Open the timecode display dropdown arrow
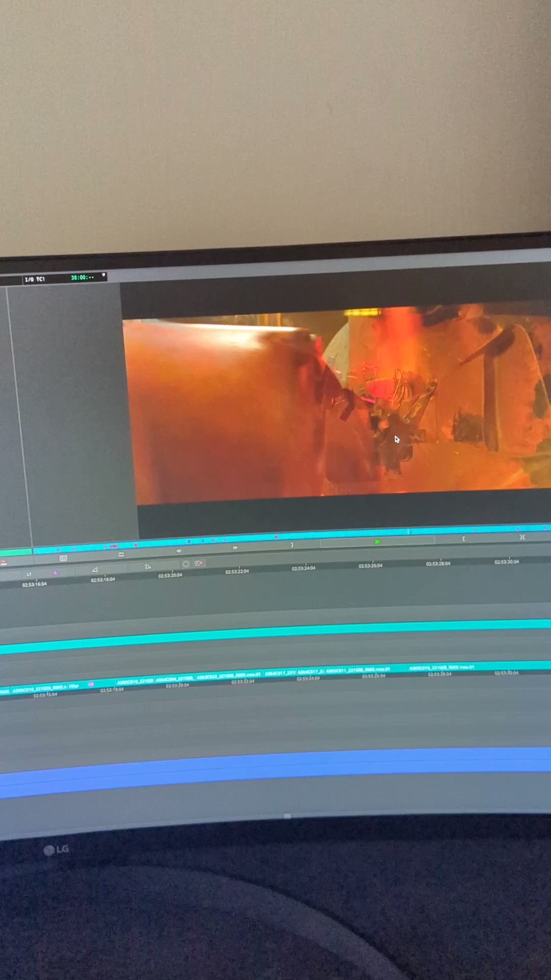 (104, 276)
